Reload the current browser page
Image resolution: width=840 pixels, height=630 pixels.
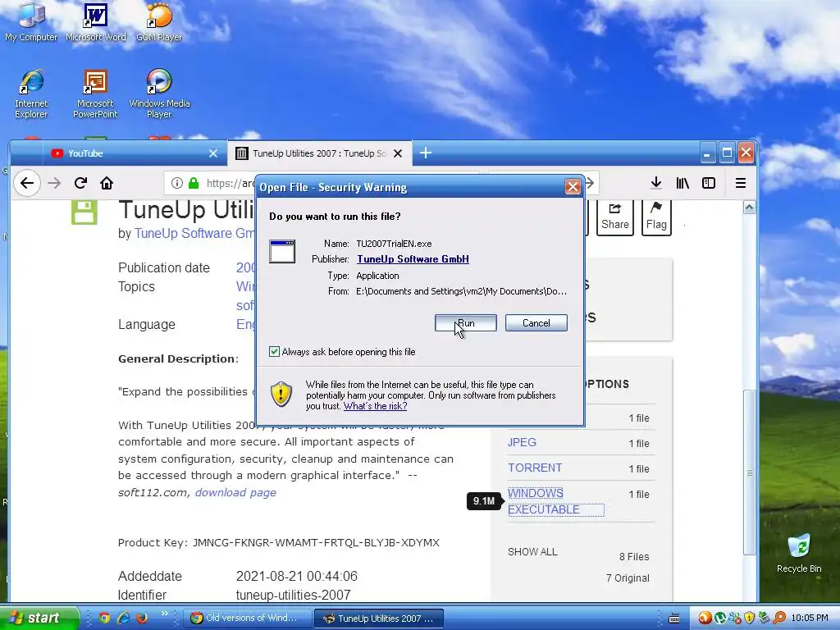[x=80, y=183]
